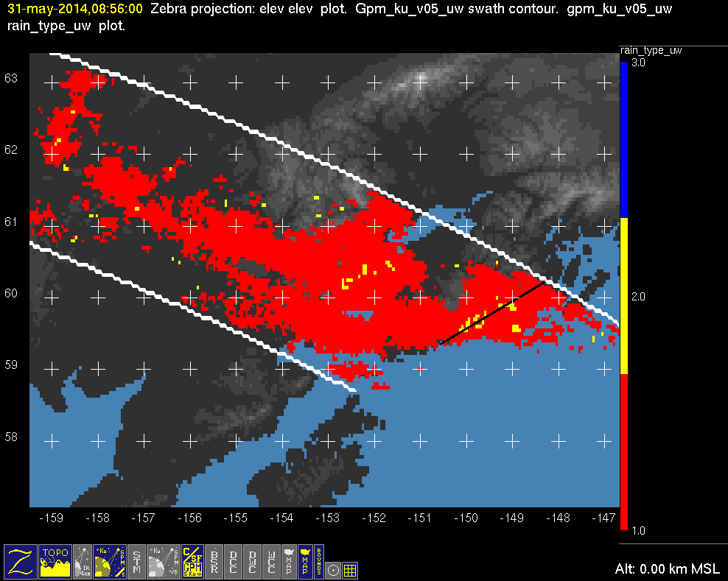Click the yellow segment of the color scale
Image resolution: width=728 pixels, height=581 pixels.
click(x=624, y=295)
